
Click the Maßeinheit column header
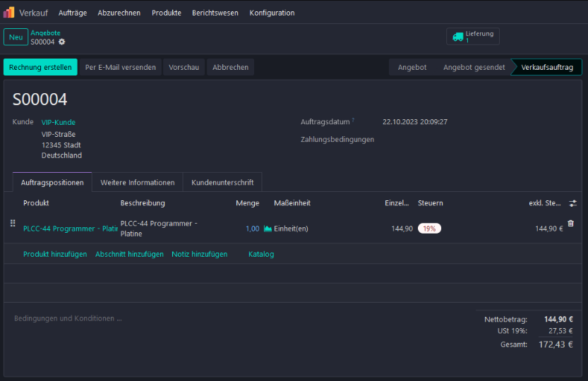point(292,203)
